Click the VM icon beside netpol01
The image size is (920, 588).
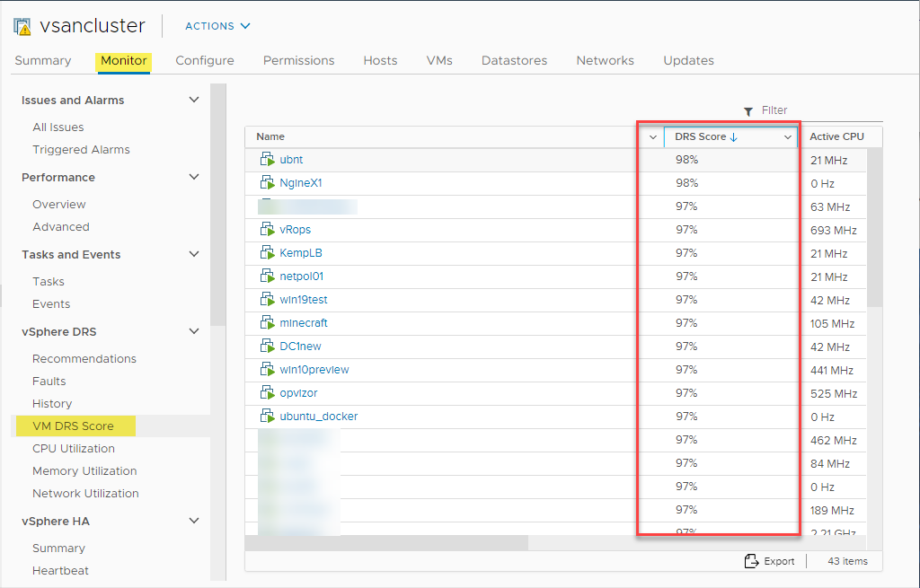[x=267, y=276]
